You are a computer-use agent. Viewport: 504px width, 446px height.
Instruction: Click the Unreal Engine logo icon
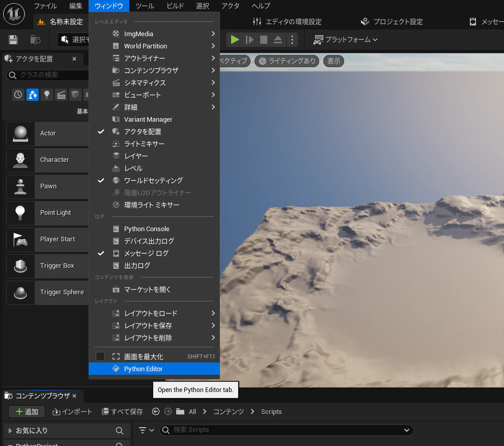tap(14, 14)
